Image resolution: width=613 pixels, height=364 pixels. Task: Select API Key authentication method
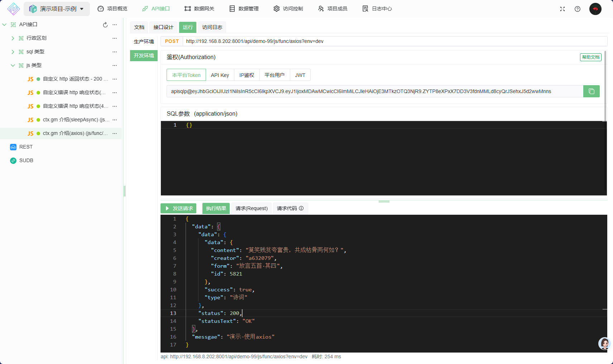(x=220, y=75)
